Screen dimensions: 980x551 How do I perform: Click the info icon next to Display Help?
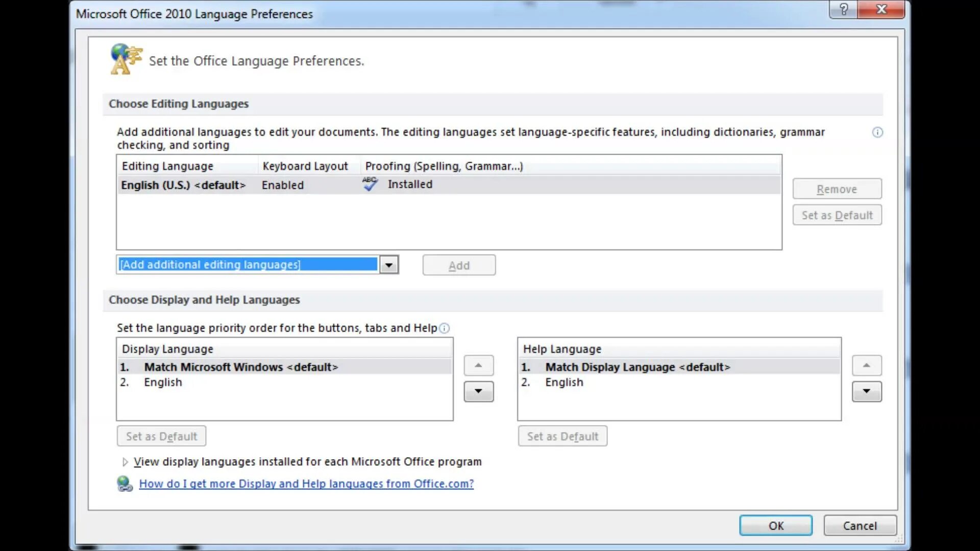point(444,329)
